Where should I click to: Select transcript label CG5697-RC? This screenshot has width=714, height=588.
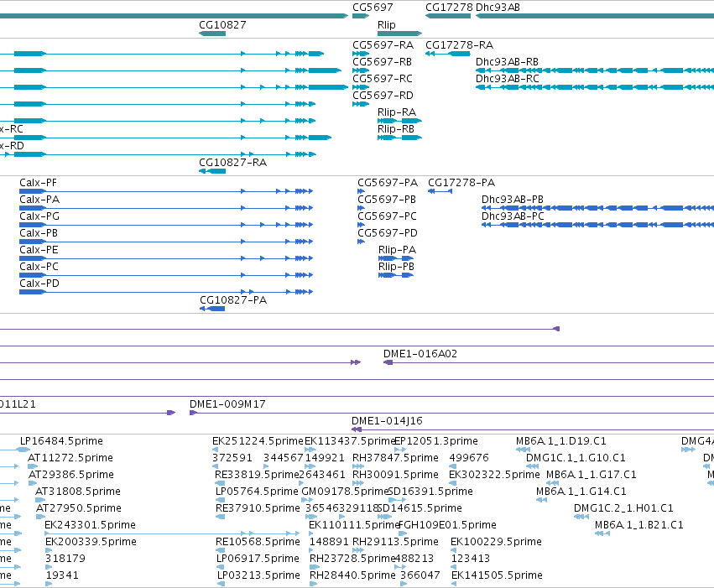tap(383, 79)
